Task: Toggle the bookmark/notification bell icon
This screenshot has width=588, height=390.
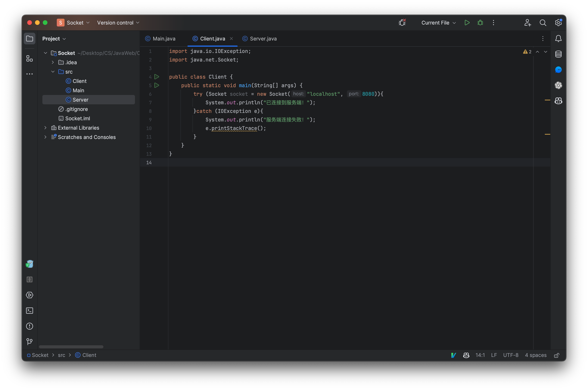Action: pyautogui.click(x=558, y=38)
